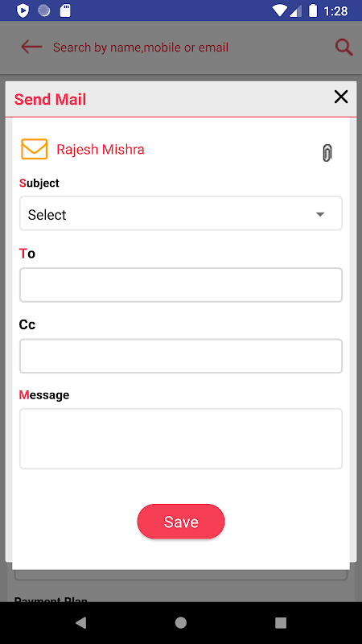The width and height of the screenshot is (362, 644).
Task: Tap the magnifier search icon
Action: pyautogui.click(x=343, y=47)
